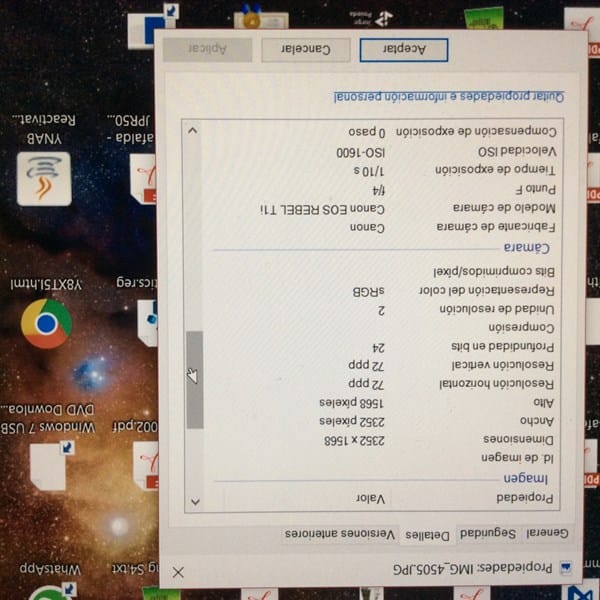The height and width of the screenshot is (600, 600).
Task: Select the Modelo de cámara label
Action: tap(504, 208)
